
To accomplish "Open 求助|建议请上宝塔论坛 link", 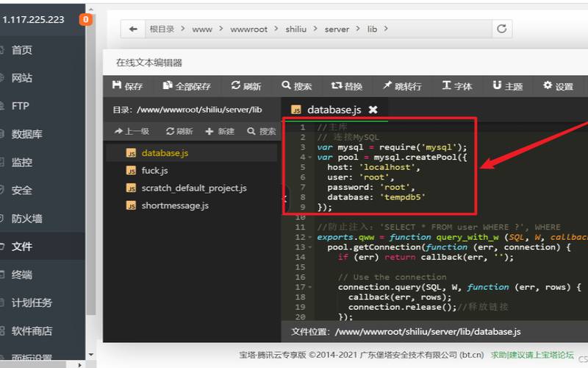I will [x=532, y=355].
